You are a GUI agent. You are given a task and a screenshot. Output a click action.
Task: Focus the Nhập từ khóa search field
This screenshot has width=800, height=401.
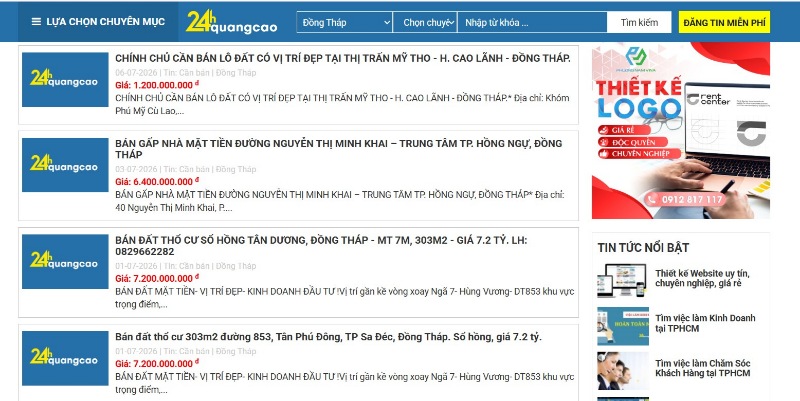[x=532, y=22]
